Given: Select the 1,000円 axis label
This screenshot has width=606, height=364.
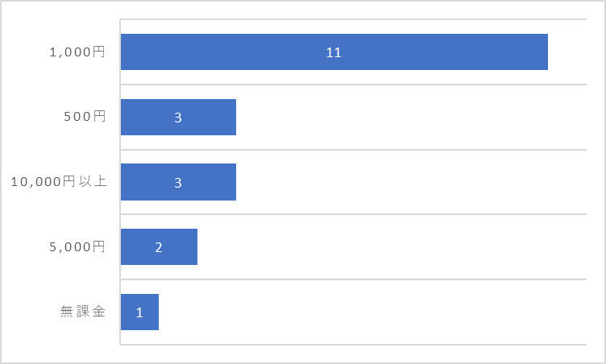Looking at the screenshot, I should pos(77,52).
